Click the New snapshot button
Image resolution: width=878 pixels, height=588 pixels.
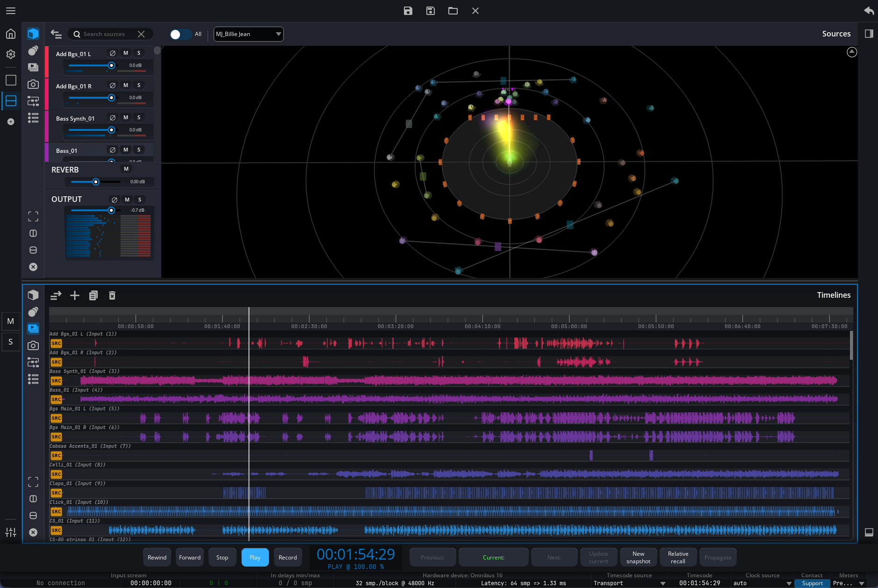point(638,557)
